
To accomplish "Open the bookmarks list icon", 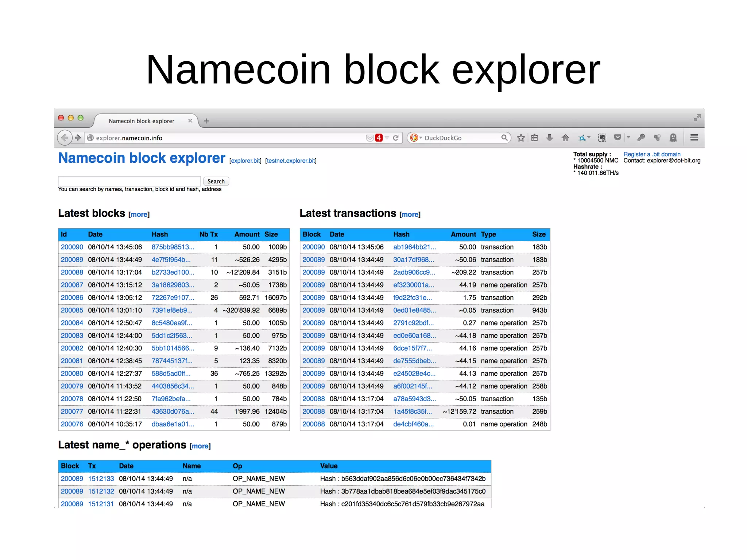I will (x=534, y=138).
